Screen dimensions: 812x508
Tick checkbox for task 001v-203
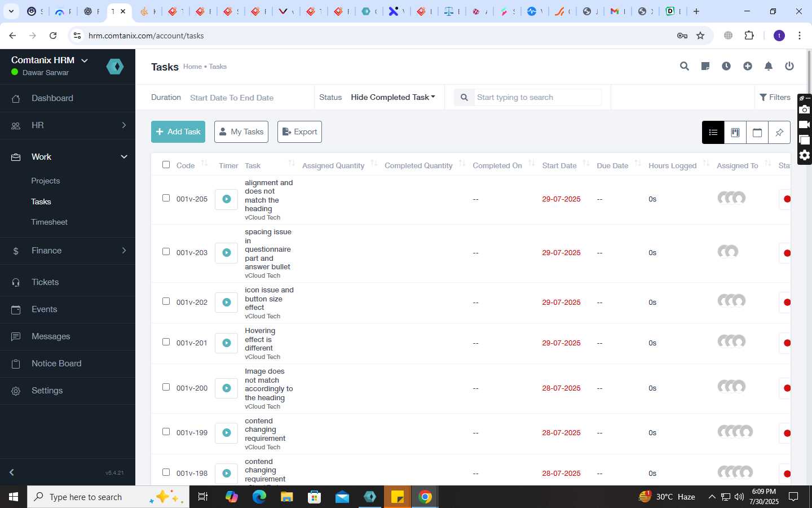pos(166,252)
